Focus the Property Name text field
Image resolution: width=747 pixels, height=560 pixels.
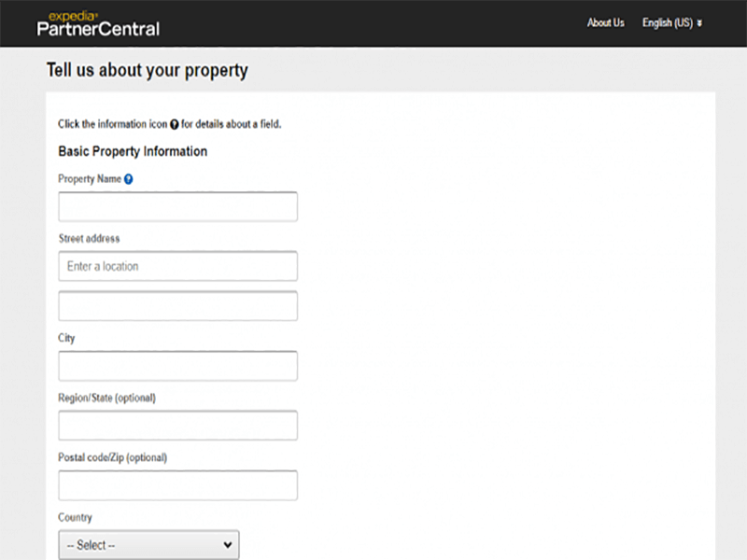pyautogui.click(x=177, y=206)
